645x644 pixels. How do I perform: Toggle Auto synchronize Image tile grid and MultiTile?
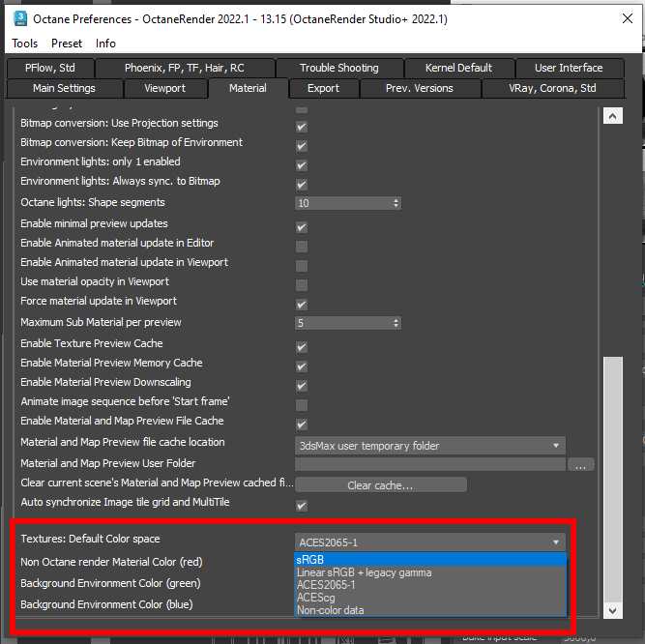302,506
